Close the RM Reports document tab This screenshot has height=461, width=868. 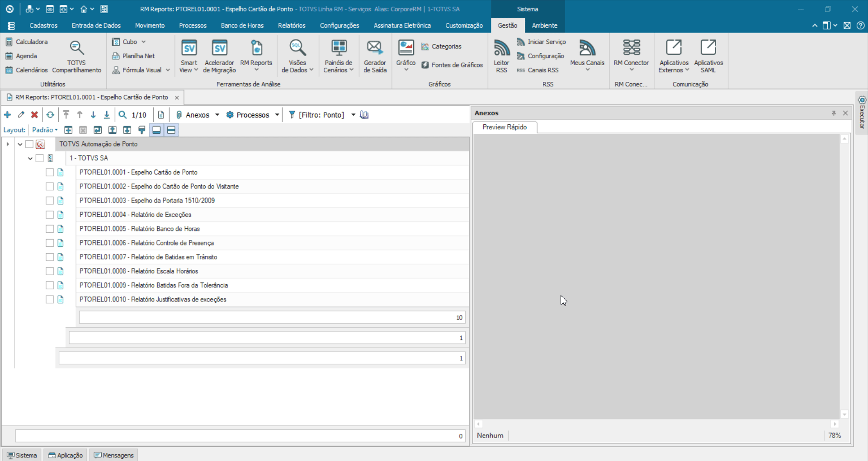pos(177,98)
